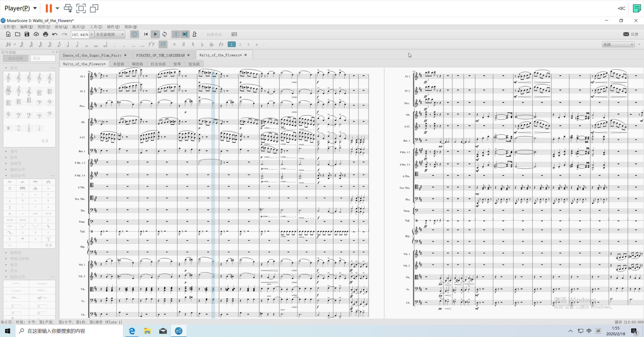644x337 pixels.
Task: Open the page view mode dropdown
Action: 110,34
